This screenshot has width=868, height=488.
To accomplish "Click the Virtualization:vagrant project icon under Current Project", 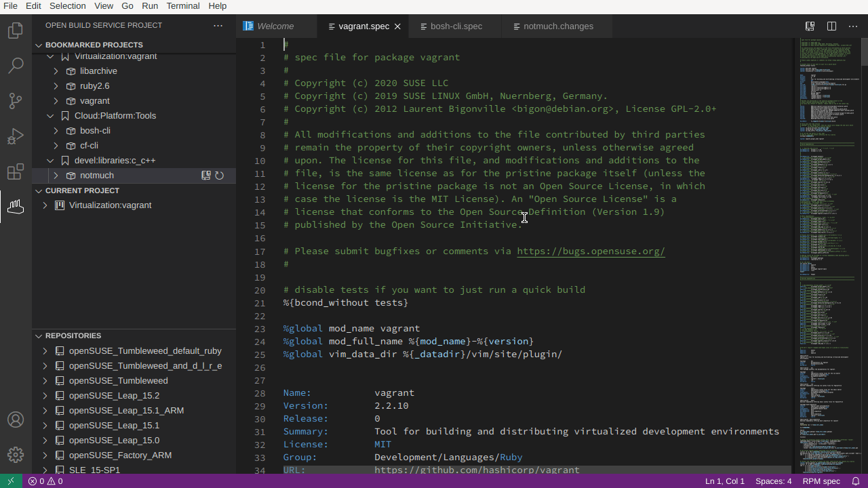I will (60, 205).
